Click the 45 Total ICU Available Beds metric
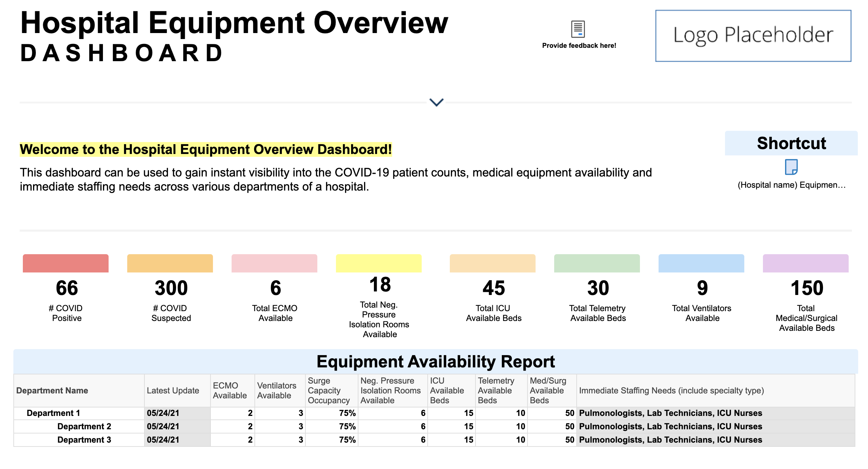Image resolution: width=868 pixels, height=469 pixels. [x=493, y=288]
